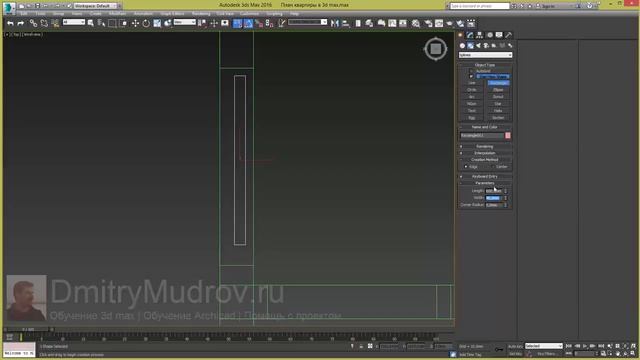The image size is (640, 360).
Task: Toggle the selection lock icon in status bar
Action: pyautogui.click(x=361, y=346)
